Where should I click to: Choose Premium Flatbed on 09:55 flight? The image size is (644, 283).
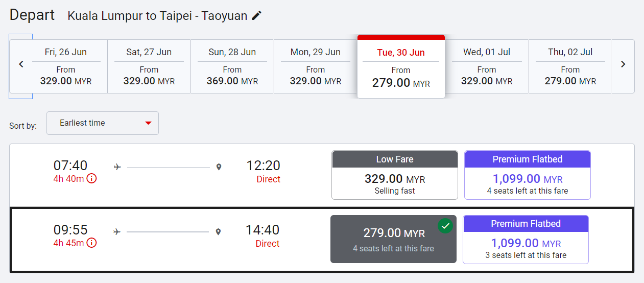coord(526,240)
